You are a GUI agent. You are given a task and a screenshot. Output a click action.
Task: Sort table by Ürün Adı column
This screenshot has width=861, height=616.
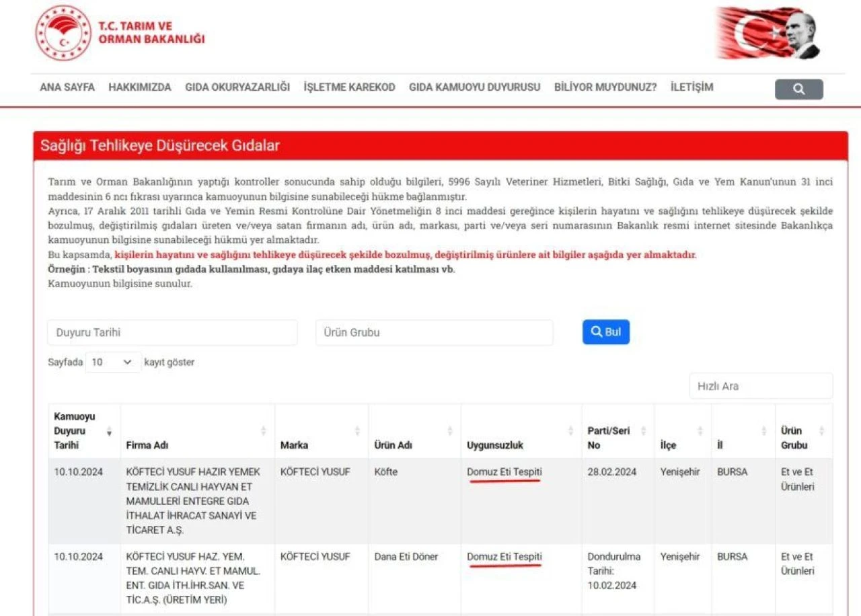point(450,432)
